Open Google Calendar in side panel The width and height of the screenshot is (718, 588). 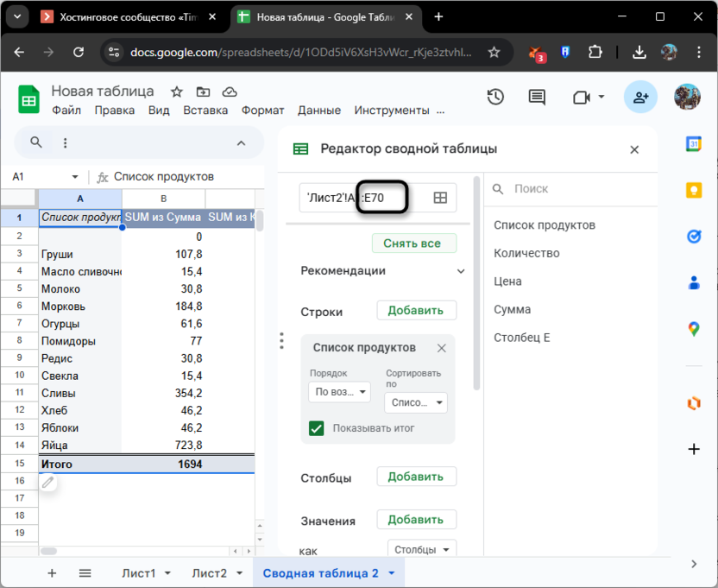tap(693, 144)
